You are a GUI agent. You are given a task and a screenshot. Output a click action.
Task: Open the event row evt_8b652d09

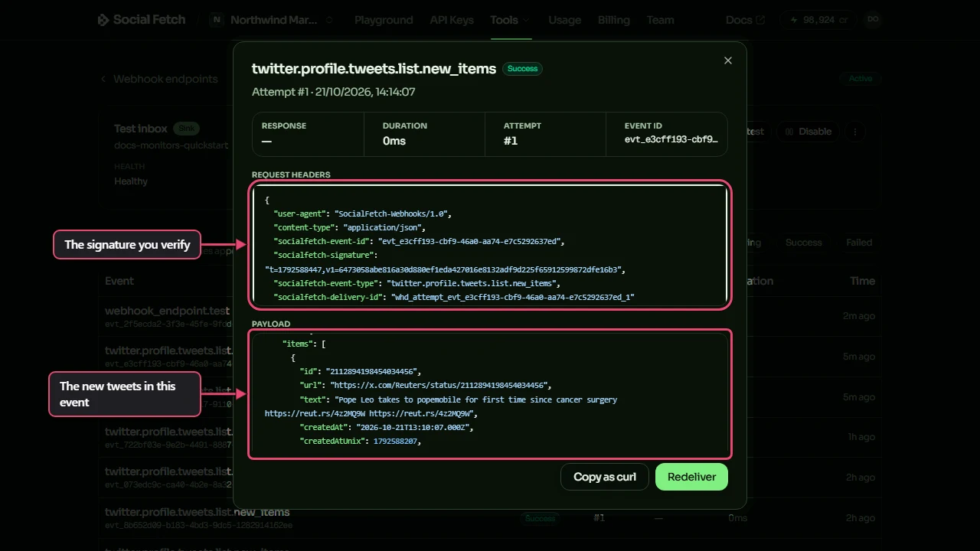[x=490, y=518]
